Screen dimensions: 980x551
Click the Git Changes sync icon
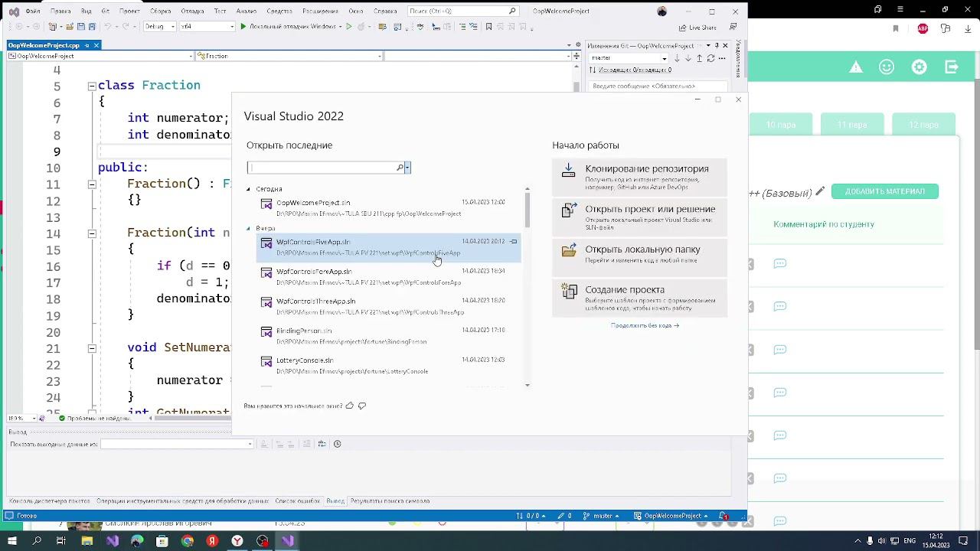coord(710,58)
